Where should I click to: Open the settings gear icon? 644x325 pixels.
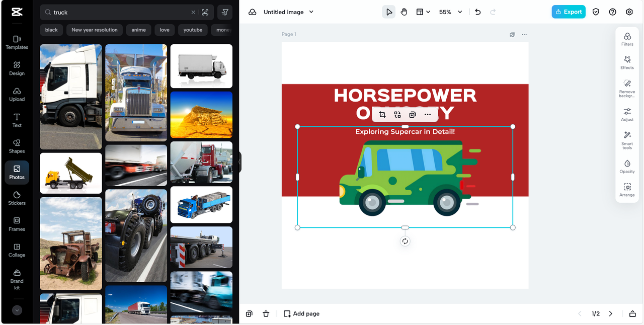629,12
